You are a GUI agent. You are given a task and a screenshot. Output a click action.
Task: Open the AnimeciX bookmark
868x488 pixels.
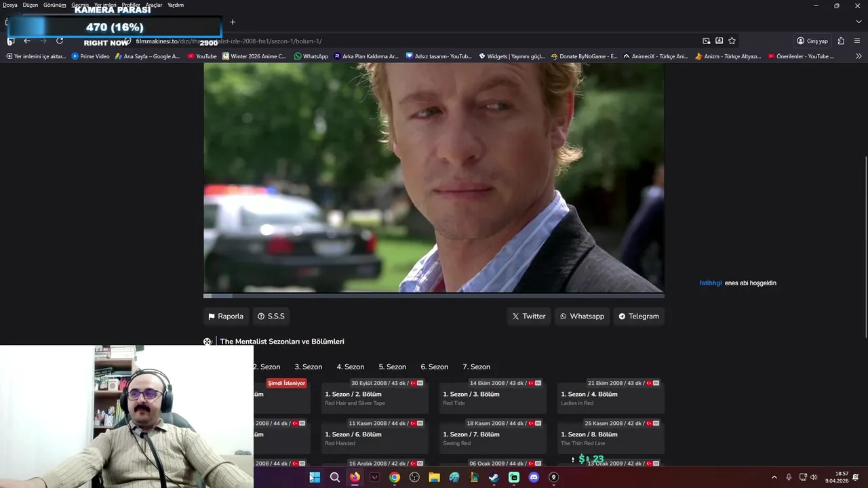point(656,56)
